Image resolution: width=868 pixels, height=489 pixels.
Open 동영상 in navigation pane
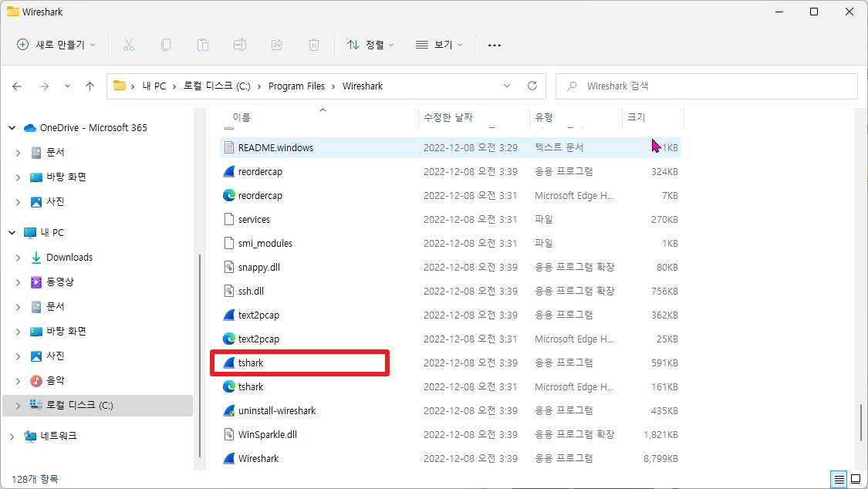tap(59, 282)
